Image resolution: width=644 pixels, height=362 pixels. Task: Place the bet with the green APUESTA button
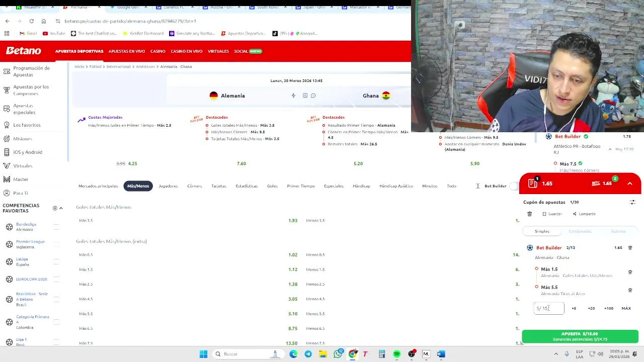pos(580,336)
